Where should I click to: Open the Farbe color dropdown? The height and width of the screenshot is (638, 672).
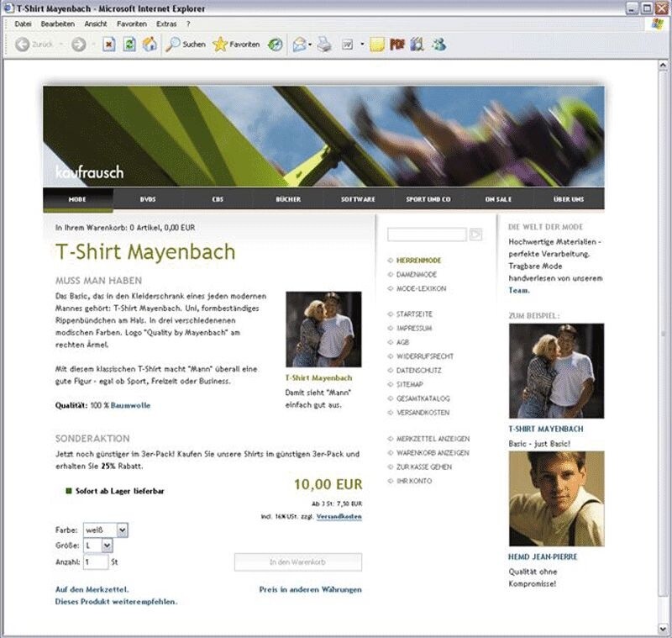(106, 530)
